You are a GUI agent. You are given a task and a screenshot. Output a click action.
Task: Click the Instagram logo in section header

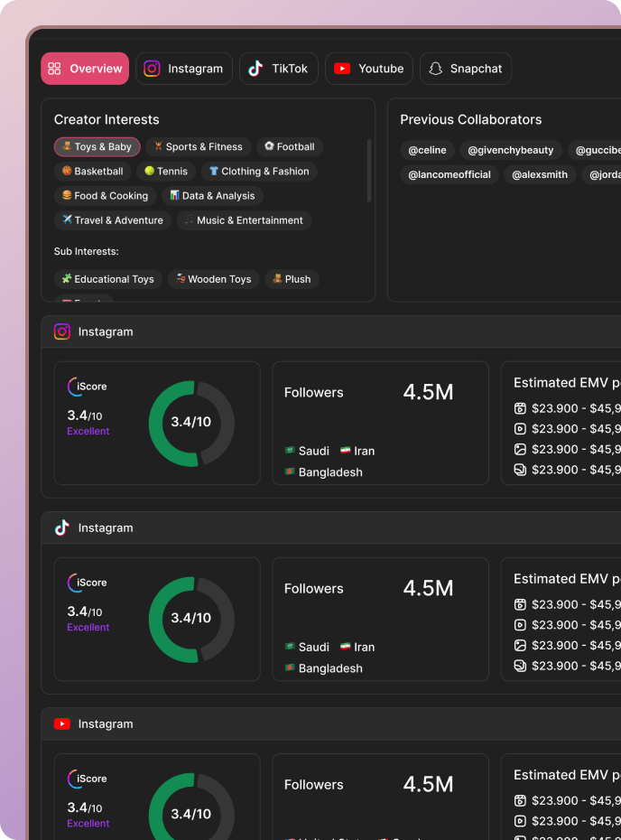click(62, 331)
